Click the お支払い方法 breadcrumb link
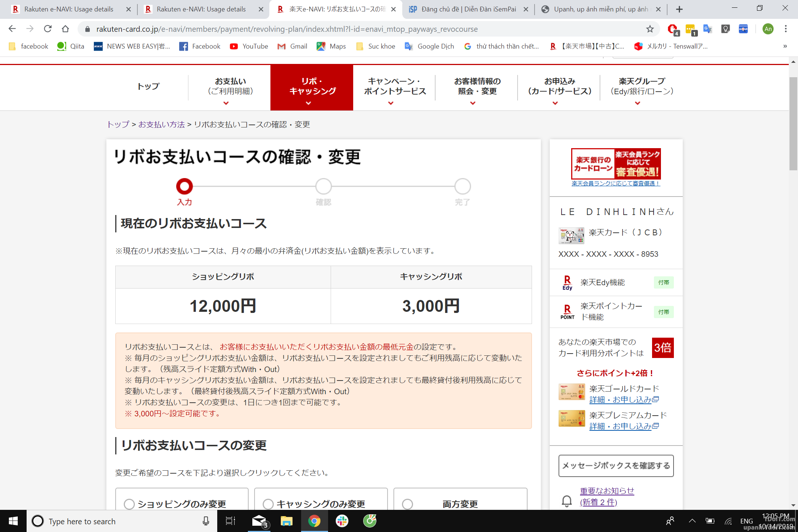The width and height of the screenshot is (798, 532). pos(161,125)
